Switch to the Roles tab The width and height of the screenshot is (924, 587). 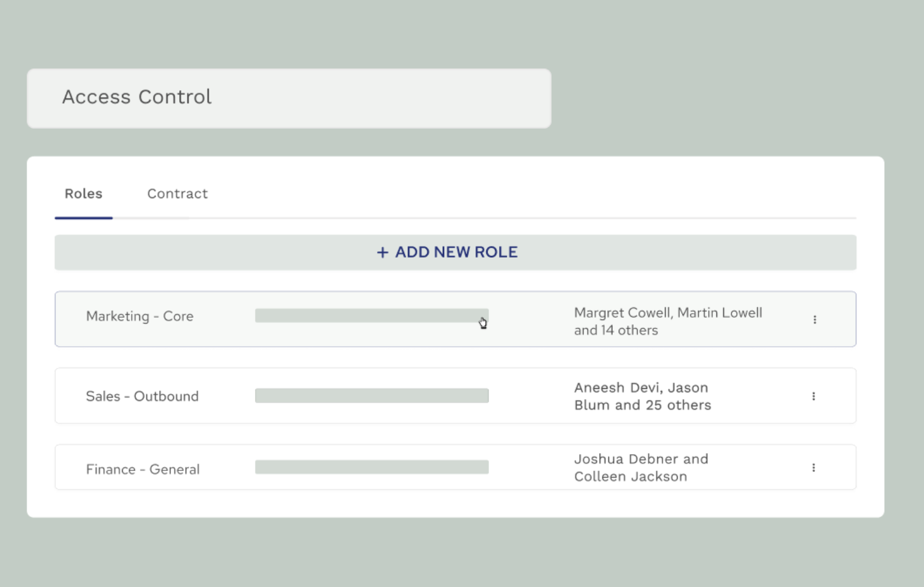tap(83, 194)
